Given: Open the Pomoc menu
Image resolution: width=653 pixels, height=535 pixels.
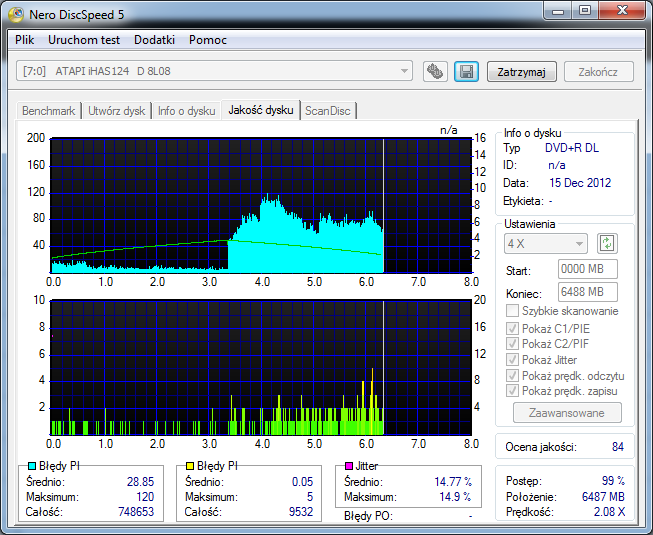Looking at the screenshot, I should (207, 40).
